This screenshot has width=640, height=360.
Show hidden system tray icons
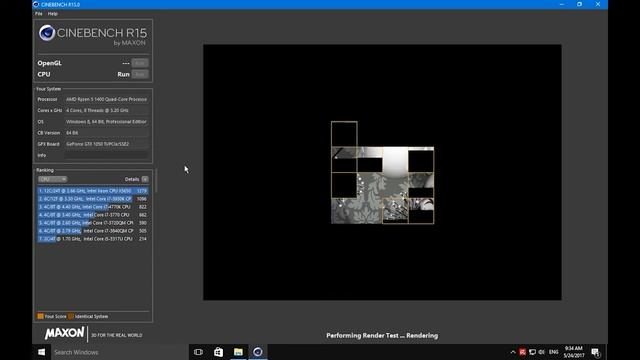pyautogui.click(x=513, y=352)
